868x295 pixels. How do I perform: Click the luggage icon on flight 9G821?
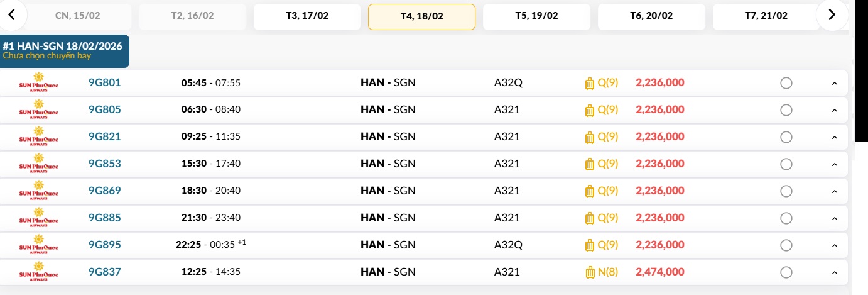589,137
